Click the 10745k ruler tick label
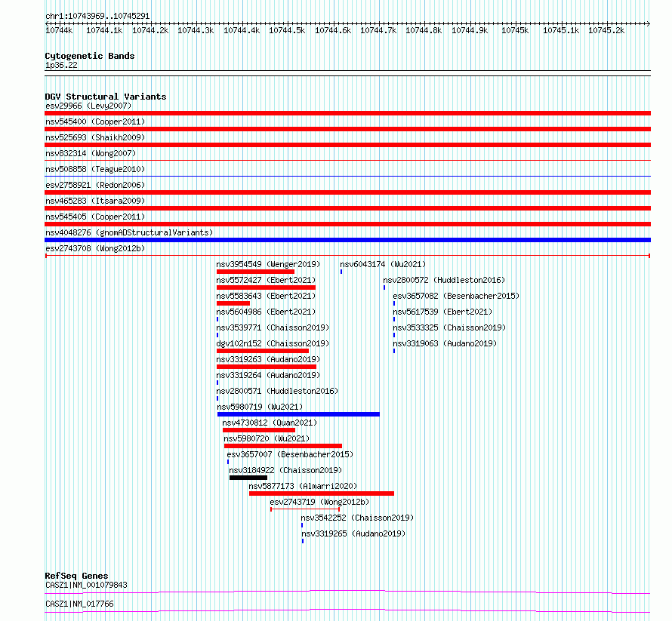This screenshot has width=672, height=621. [515, 30]
